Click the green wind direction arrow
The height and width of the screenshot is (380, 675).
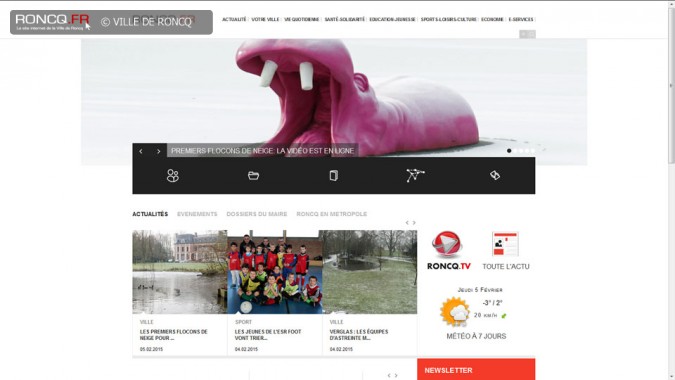click(x=504, y=316)
